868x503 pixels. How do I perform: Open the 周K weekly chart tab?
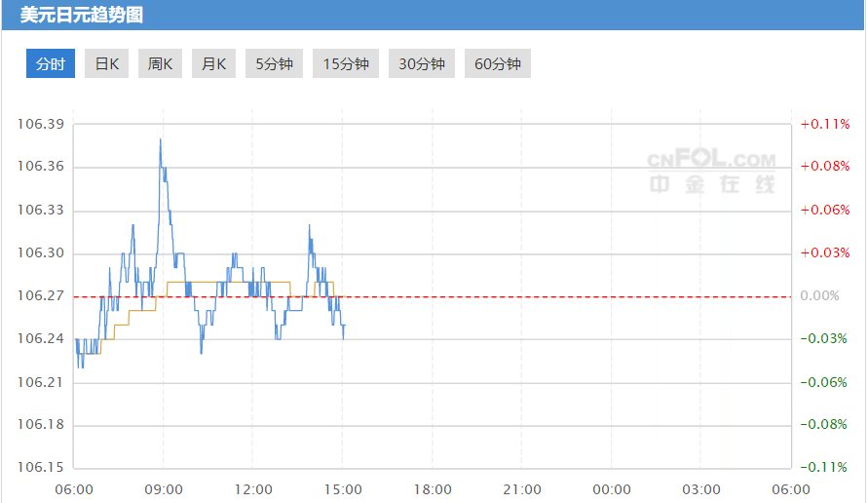coord(160,63)
